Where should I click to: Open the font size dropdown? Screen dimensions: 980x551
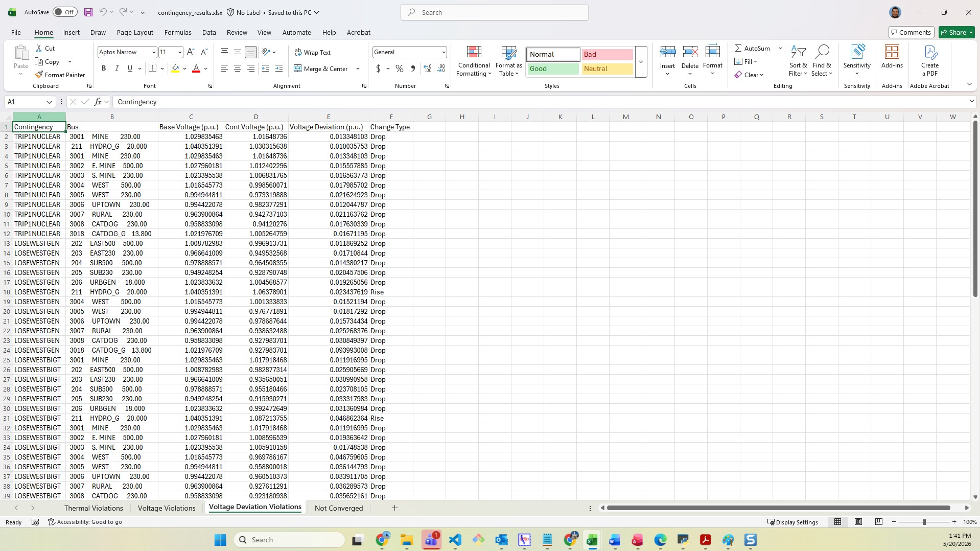tap(180, 52)
